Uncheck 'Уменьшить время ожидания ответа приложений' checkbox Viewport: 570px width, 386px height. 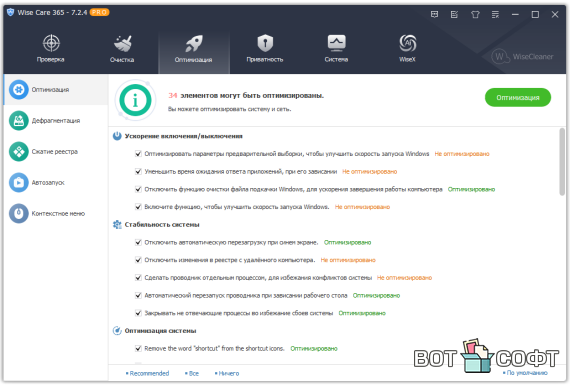tap(138, 172)
